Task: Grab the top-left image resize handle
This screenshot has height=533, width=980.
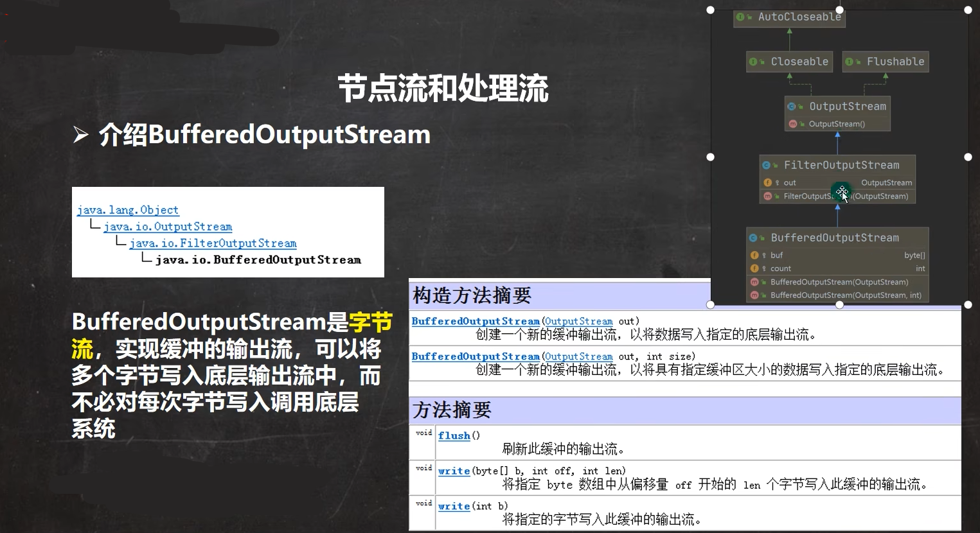Action: (x=710, y=10)
